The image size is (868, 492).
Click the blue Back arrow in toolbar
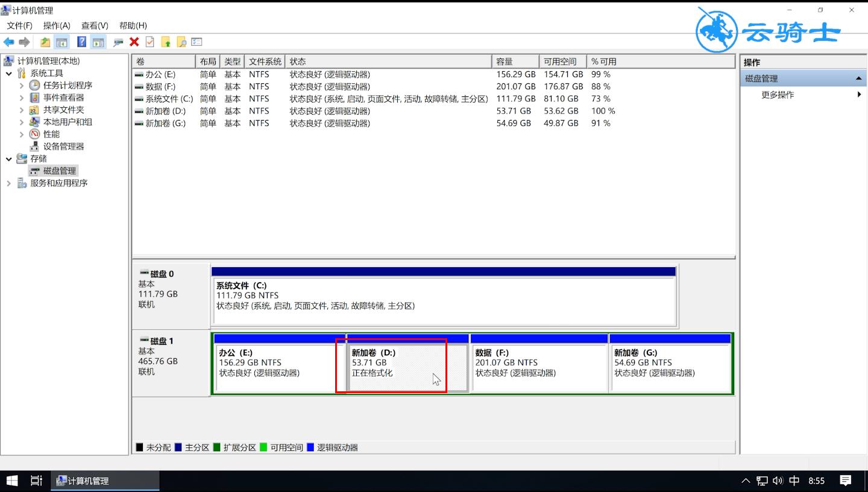[8, 42]
